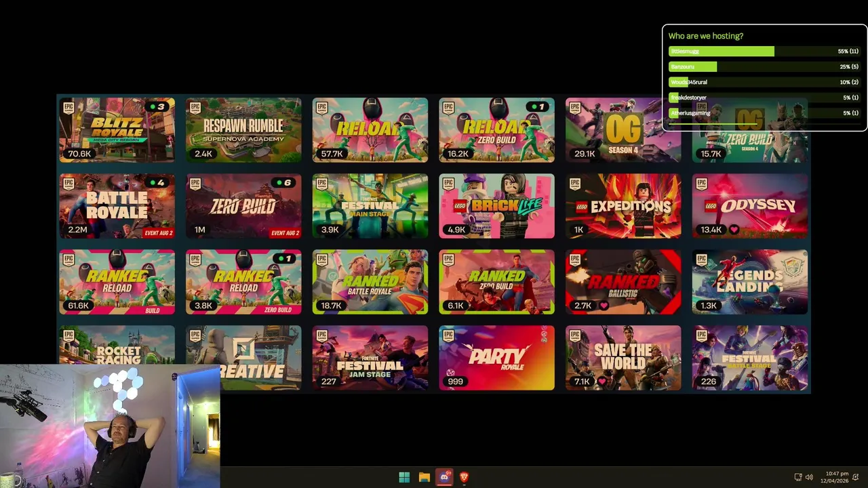The height and width of the screenshot is (488, 868).
Task: Open the Reload tile showing 57.7K players
Action: 370,130
